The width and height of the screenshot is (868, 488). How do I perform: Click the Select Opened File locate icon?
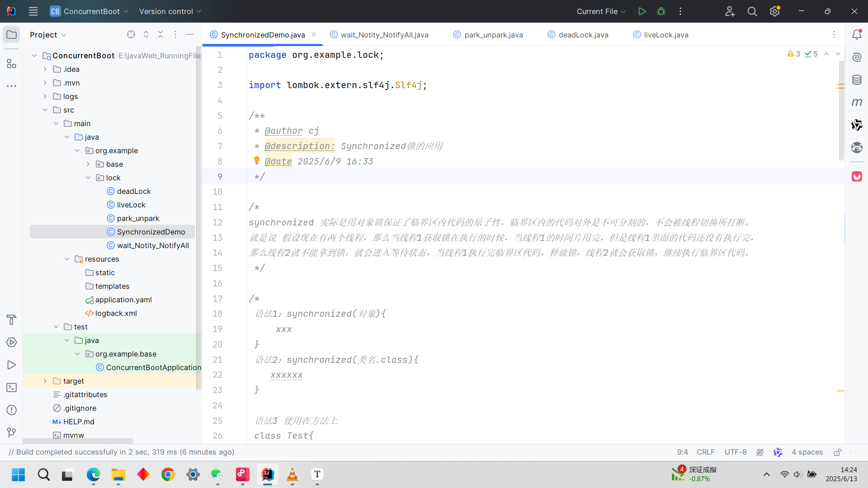coord(131,35)
